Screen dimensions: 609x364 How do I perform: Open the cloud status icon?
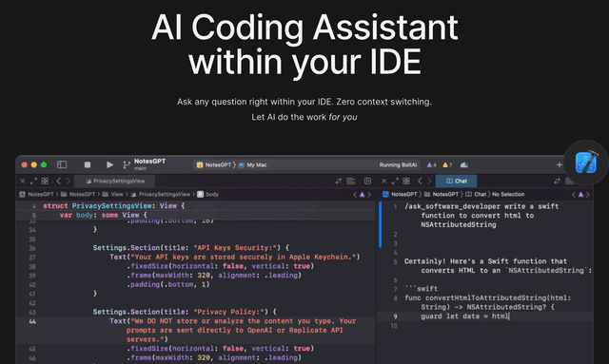463,165
